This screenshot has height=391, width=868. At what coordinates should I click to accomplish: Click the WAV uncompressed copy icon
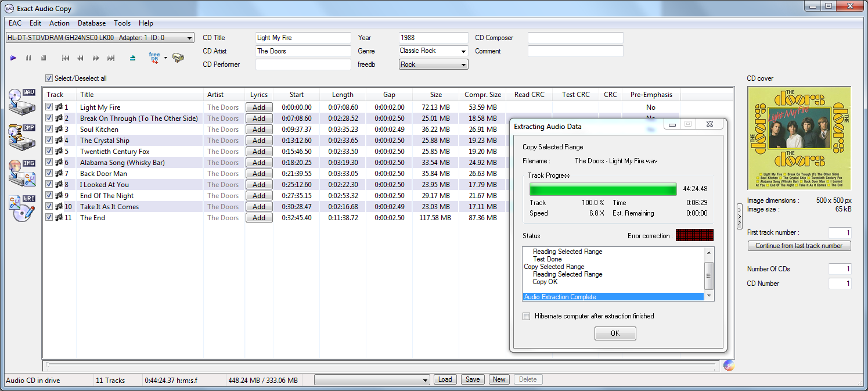tap(22, 102)
